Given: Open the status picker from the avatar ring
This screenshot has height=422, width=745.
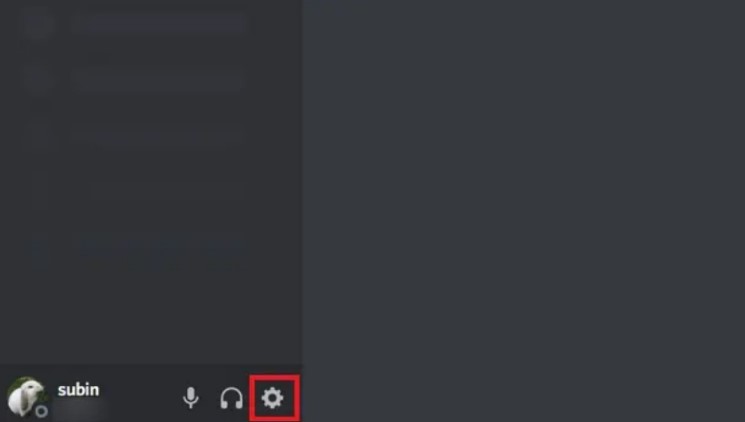Looking at the screenshot, I should 41,411.
